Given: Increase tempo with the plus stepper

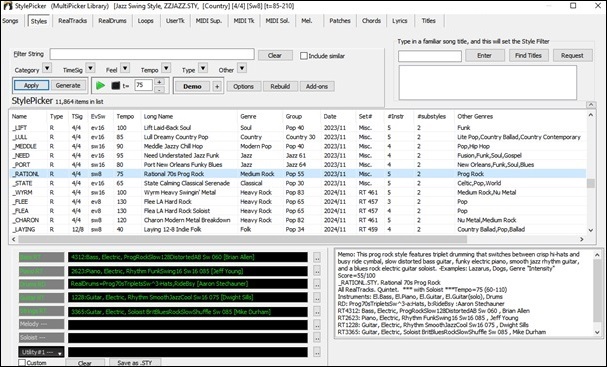Looking at the screenshot, I should (159, 82).
